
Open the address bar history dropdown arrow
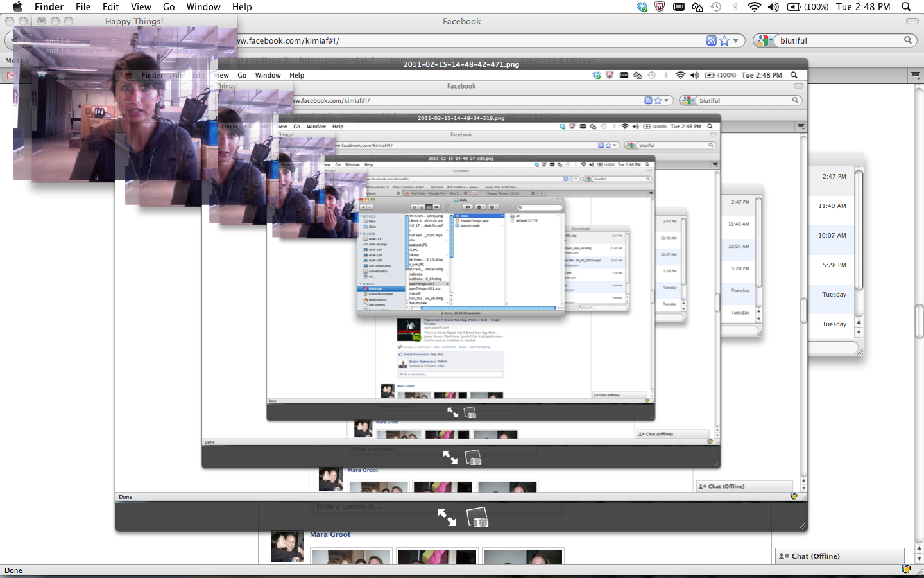coord(736,40)
